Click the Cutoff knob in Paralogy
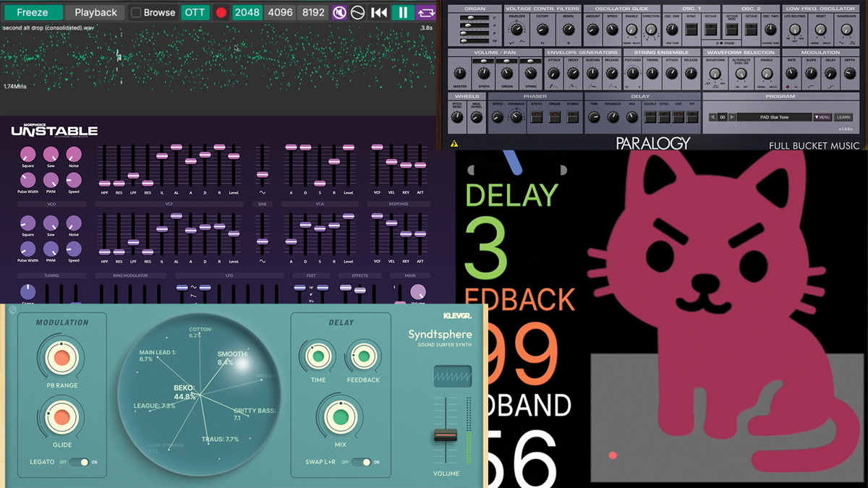 pyautogui.click(x=543, y=30)
